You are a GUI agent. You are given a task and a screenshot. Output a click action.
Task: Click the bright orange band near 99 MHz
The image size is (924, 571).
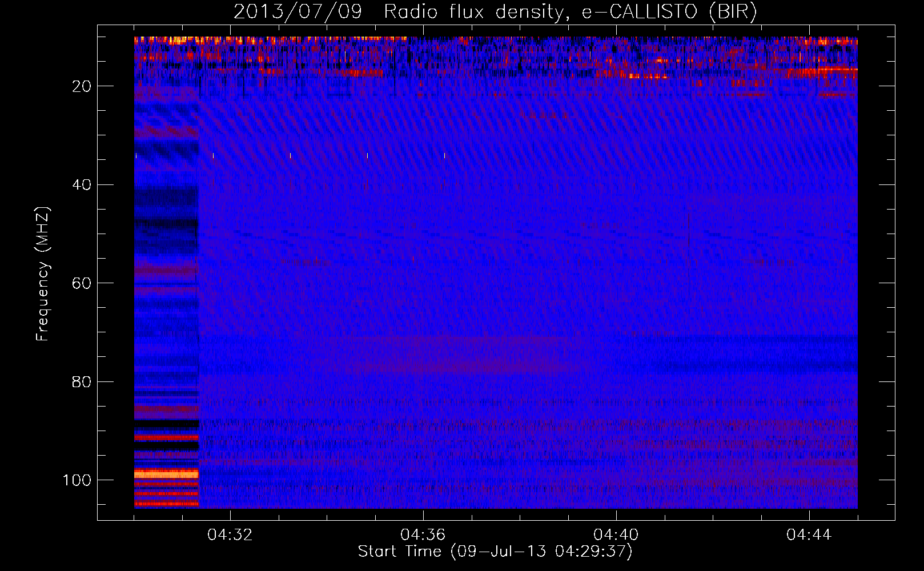pos(166,474)
